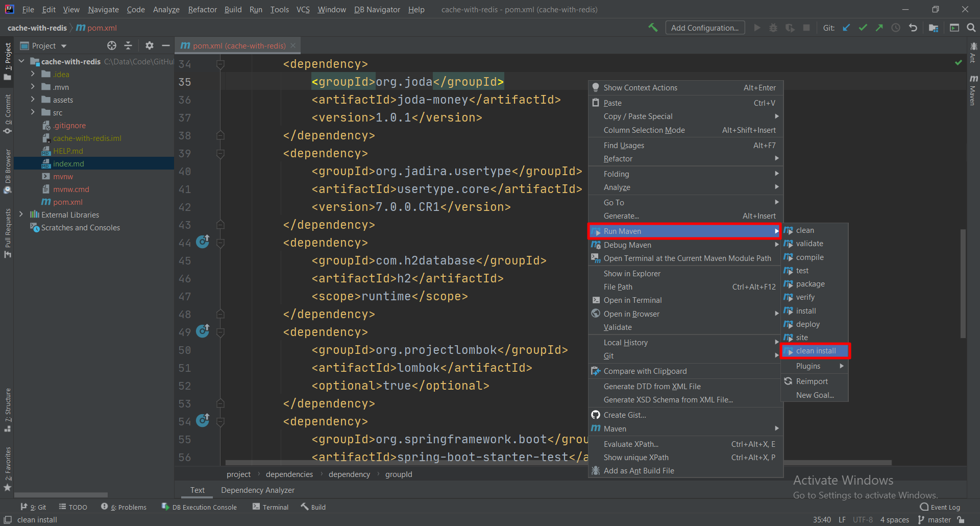This screenshot has height=526, width=980.
Task: Expand the src folder
Action: [x=33, y=112]
